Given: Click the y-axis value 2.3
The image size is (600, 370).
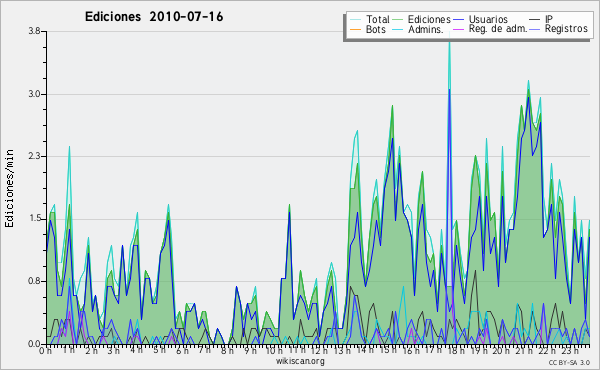Looking at the screenshot, I should pyautogui.click(x=34, y=156).
